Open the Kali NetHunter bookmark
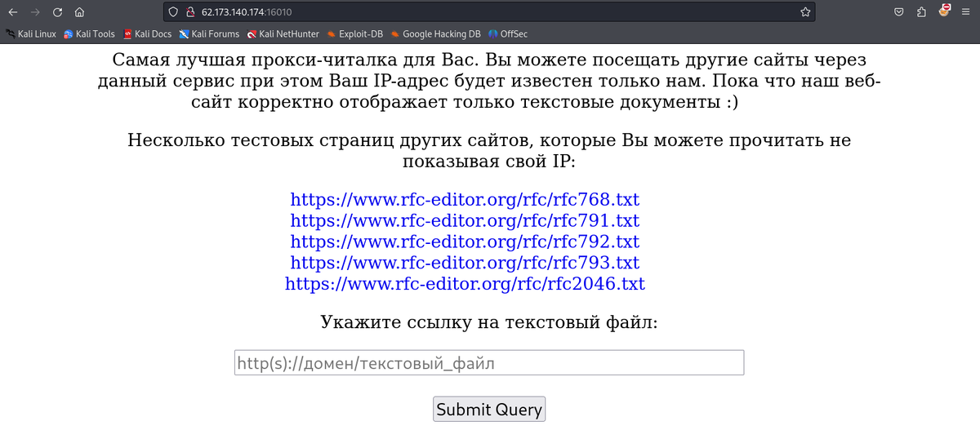 pos(283,34)
